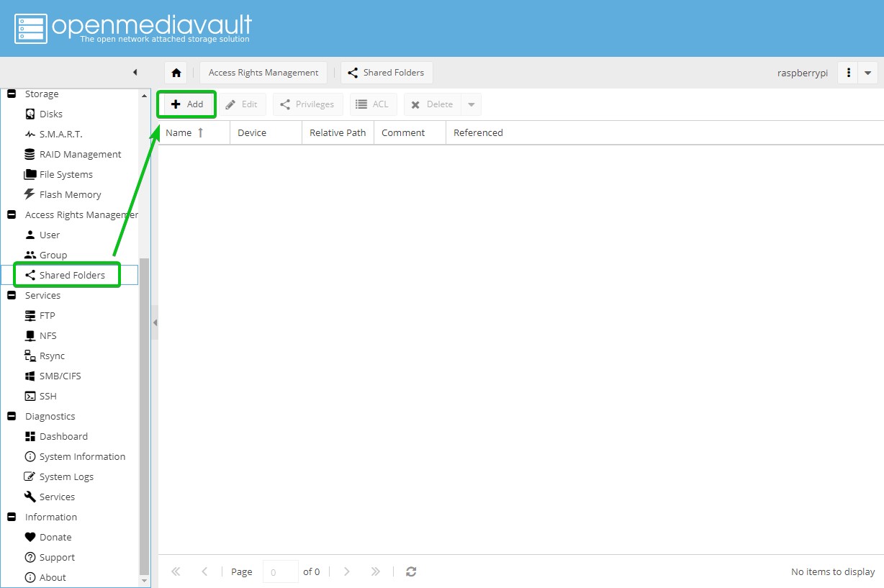The height and width of the screenshot is (588, 884).
Task: Open Disks in the Storage section
Action: pyautogui.click(x=50, y=114)
